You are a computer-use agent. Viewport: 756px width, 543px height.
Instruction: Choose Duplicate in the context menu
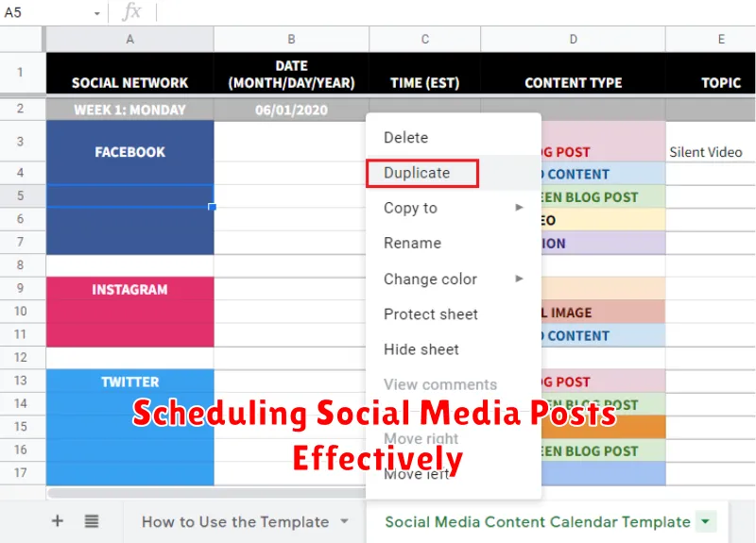[x=454, y=173]
